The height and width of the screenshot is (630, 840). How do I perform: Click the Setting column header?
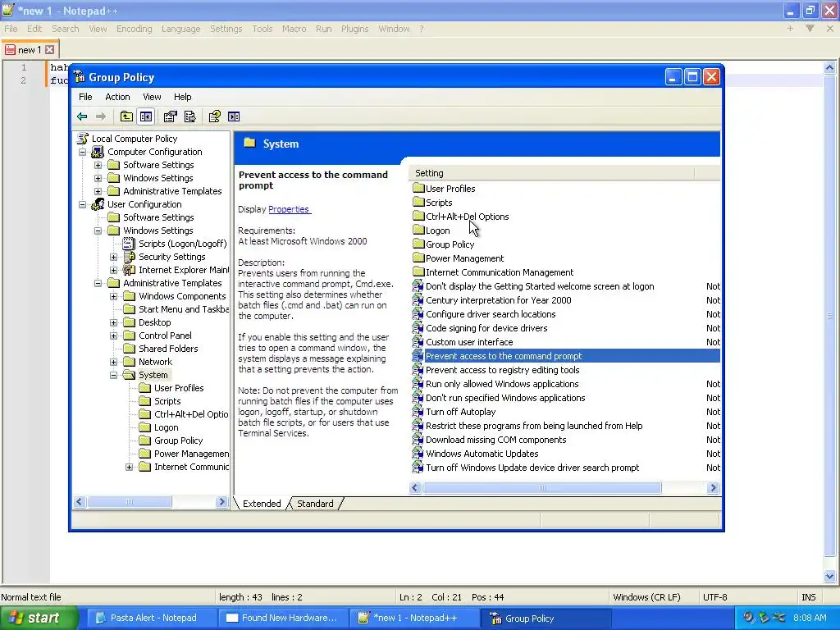(552, 173)
